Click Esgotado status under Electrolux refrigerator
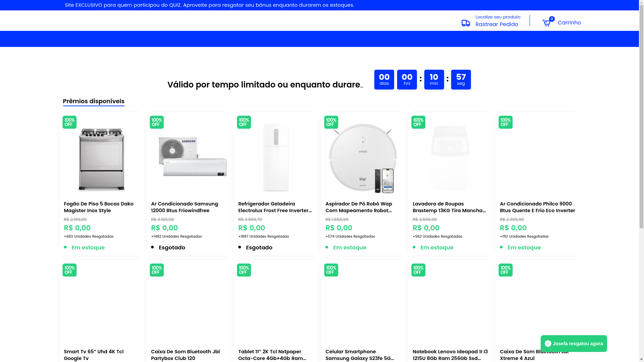This screenshot has height=362, width=644. (x=259, y=247)
